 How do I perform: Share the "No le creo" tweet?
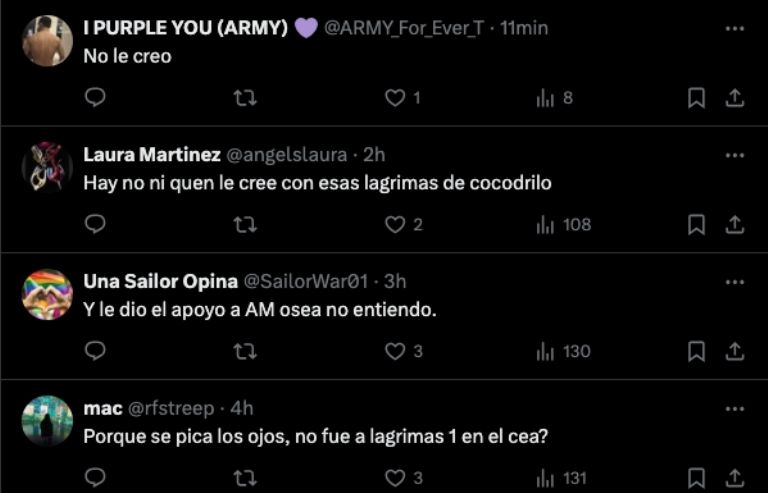coord(734,97)
